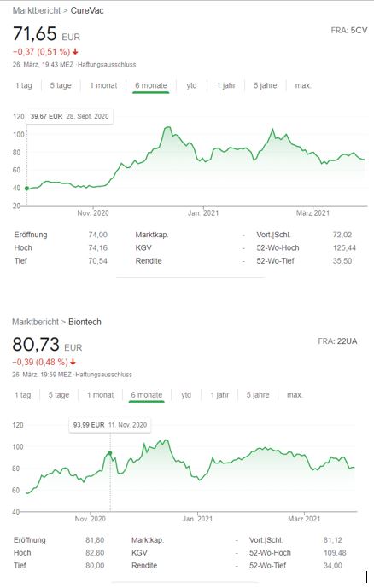Open the 'max.' range for CureVac

pyautogui.click(x=303, y=85)
